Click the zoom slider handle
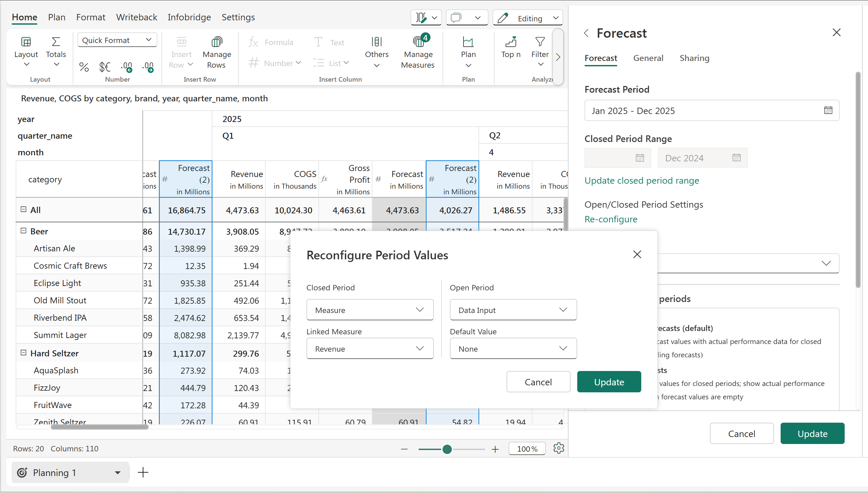This screenshot has width=868, height=493. 447,449
